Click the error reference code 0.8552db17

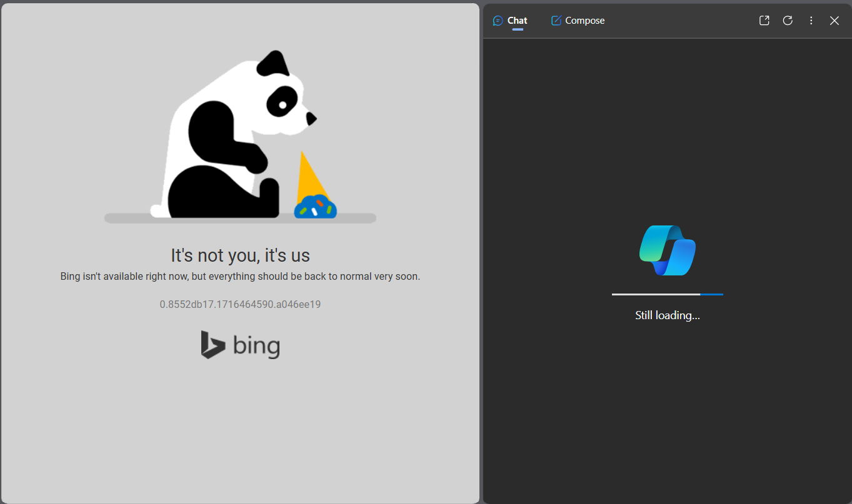point(240,305)
